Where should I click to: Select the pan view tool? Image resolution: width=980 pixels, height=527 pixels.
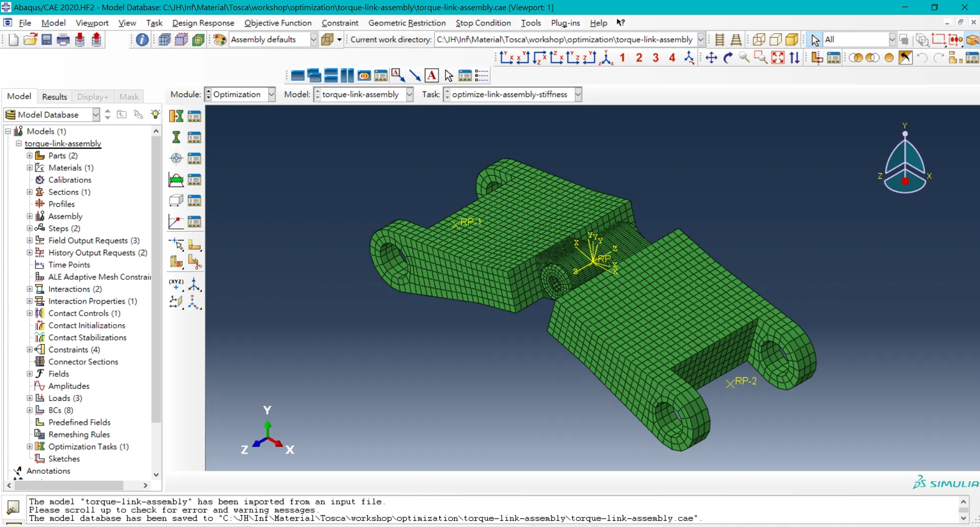click(711, 58)
